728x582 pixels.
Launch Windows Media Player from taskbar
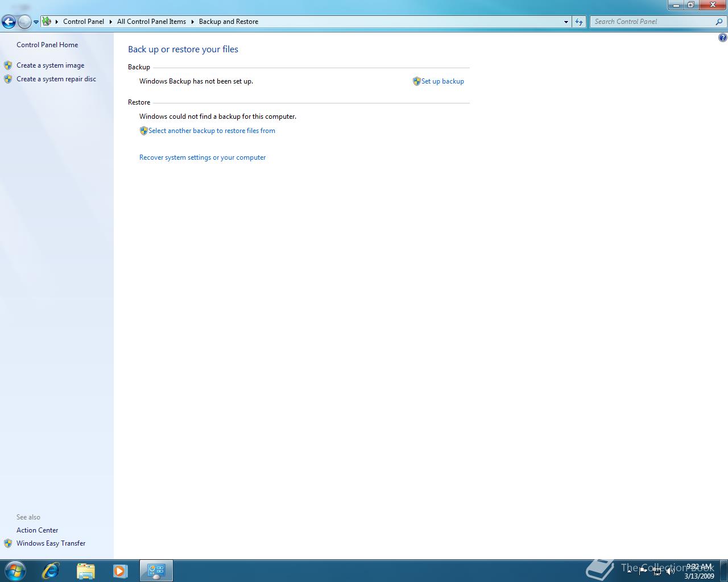[x=120, y=571]
